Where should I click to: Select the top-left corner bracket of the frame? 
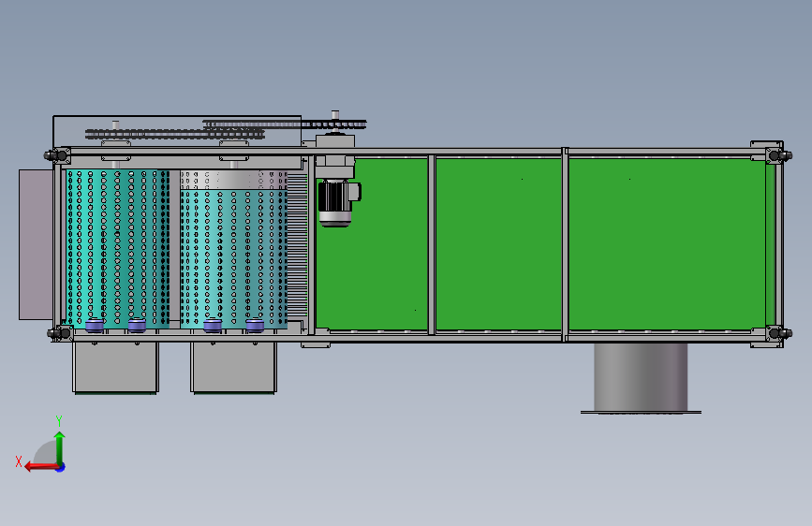[60, 155]
